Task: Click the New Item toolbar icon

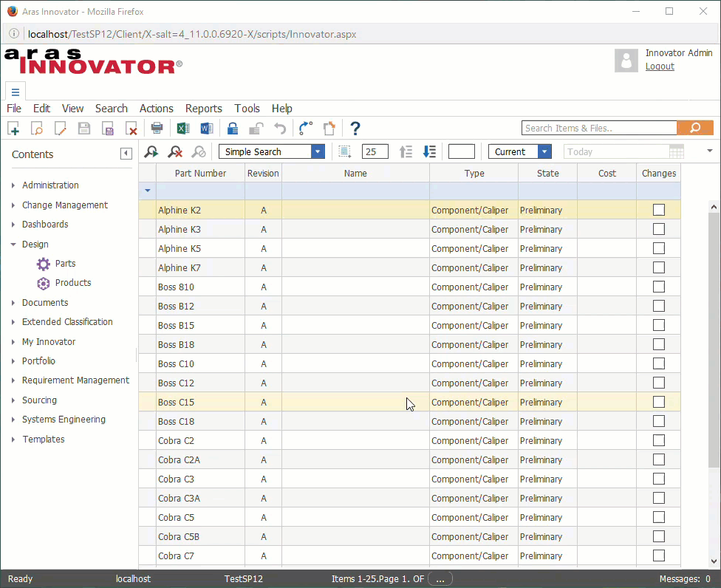Action: [x=13, y=129]
